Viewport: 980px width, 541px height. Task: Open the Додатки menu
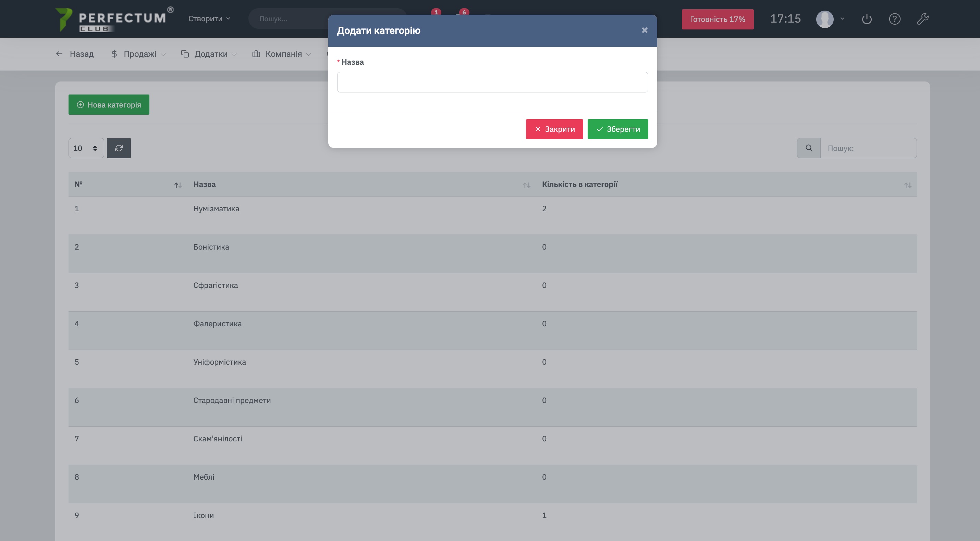[x=209, y=54]
